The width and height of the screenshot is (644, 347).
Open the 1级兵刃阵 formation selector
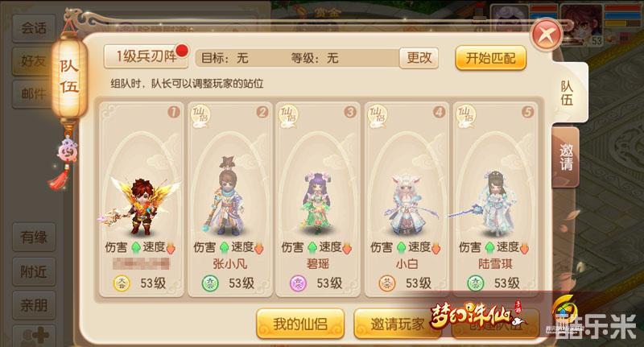(x=146, y=56)
